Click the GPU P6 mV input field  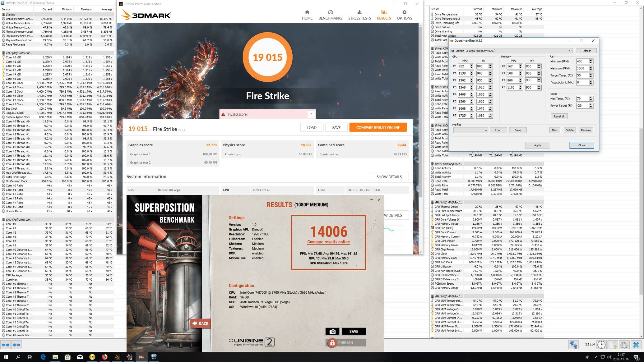coord(482,108)
